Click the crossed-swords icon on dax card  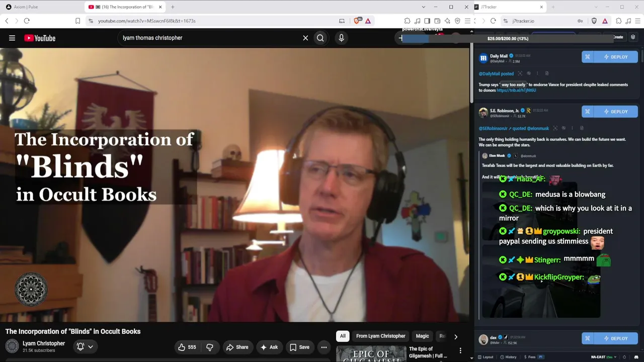(x=588, y=338)
